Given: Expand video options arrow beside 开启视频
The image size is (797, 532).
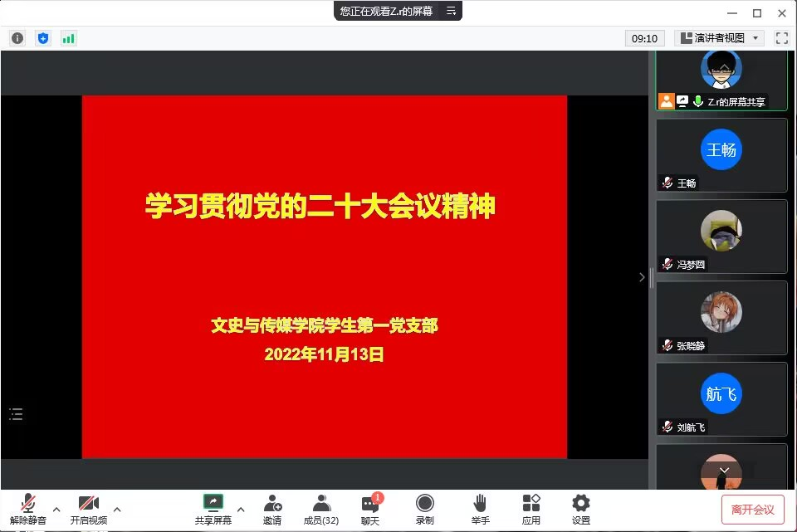Looking at the screenshot, I should [117, 509].
